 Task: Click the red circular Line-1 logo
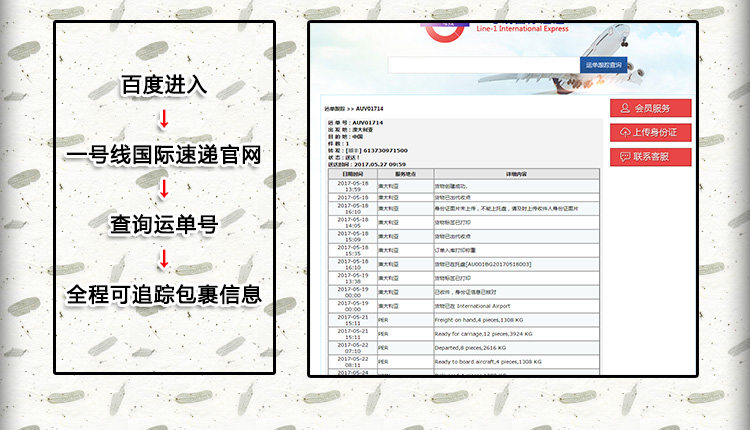(x=445, y=32)
